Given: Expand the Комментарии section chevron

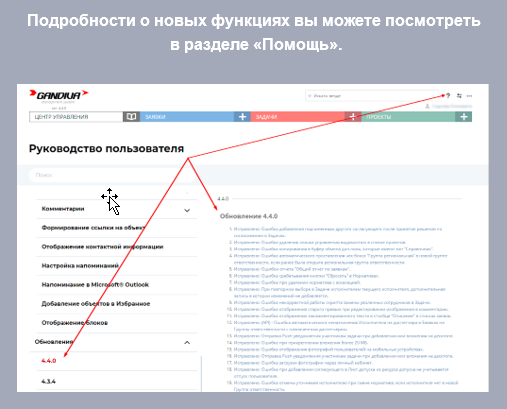Looking at the screenshot, I should (187, 210).
